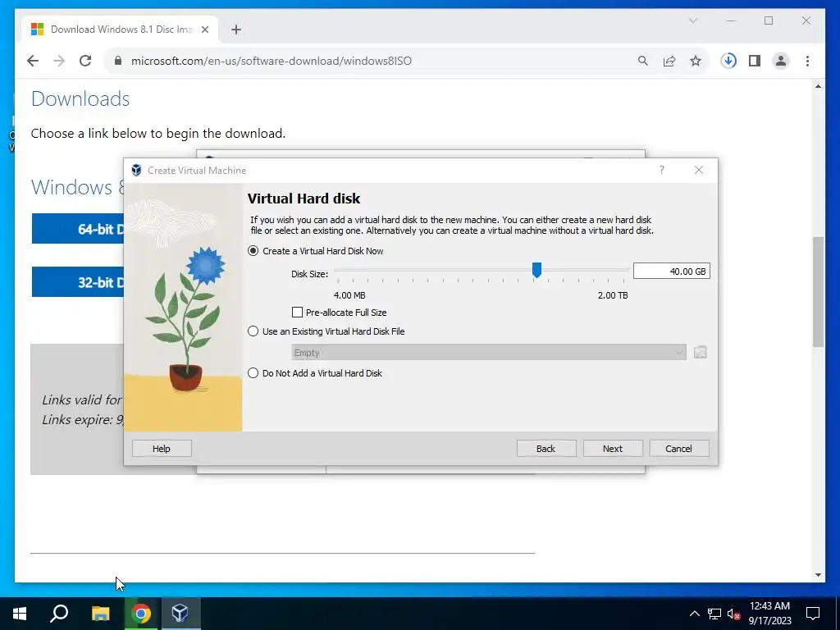840x630 pixels.
Task: Click the Back button
Action: (546, 449)
